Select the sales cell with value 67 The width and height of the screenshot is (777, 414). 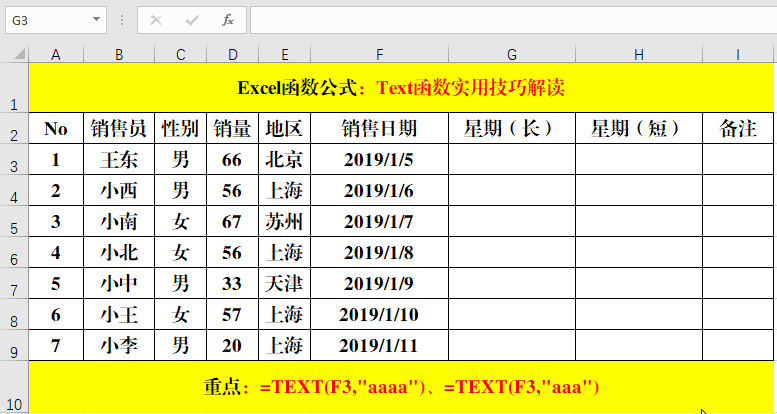click(232, 221)
